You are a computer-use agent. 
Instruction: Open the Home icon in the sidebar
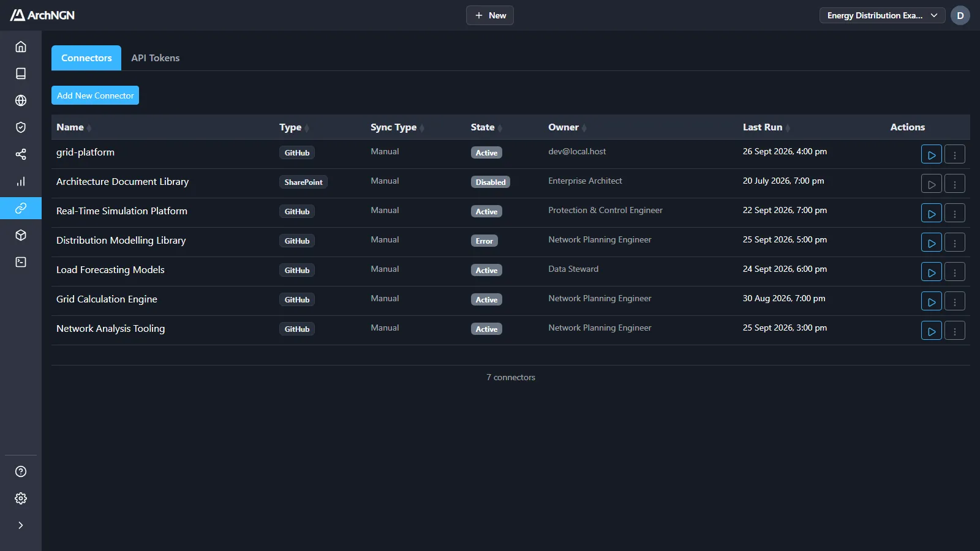21,47
